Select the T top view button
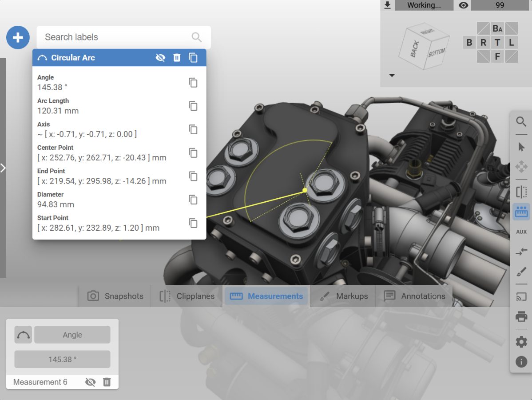The image size is (532, 400). [497, 43]
